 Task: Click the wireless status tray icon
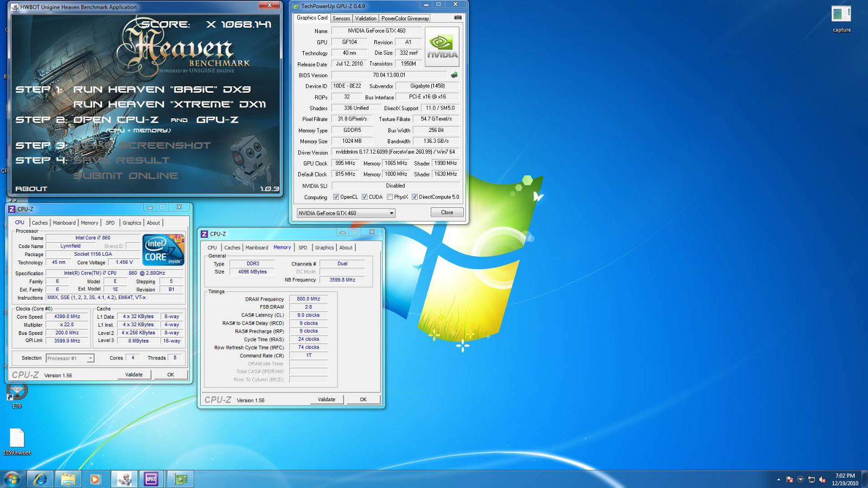coord(801,479)
